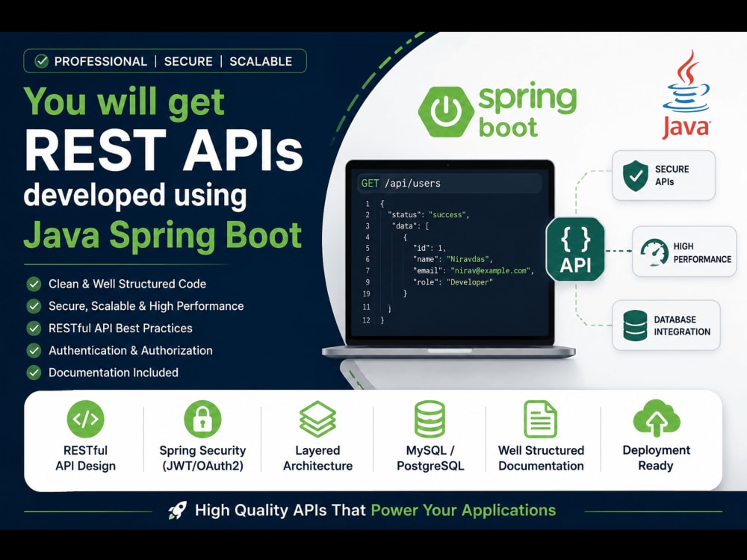Click the document icon above Well Structured Documentation

(x=540, y=419)
